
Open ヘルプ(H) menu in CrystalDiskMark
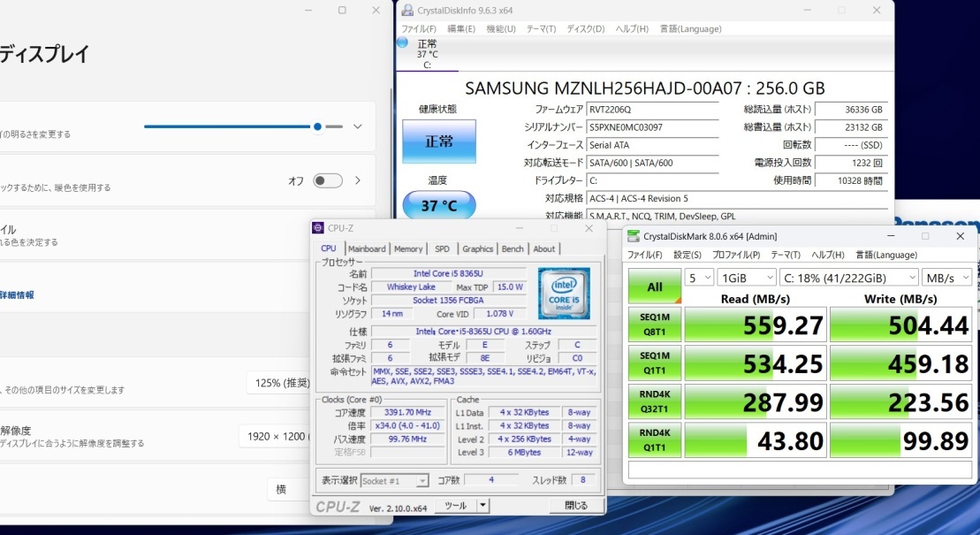click(x=827, y=255)
